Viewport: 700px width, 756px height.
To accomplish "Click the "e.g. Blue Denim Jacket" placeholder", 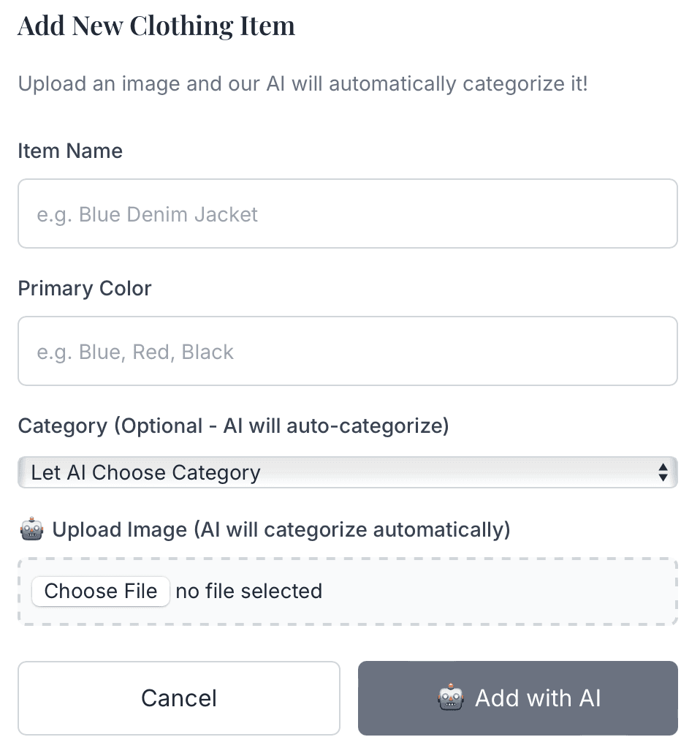I will (148, 214).
